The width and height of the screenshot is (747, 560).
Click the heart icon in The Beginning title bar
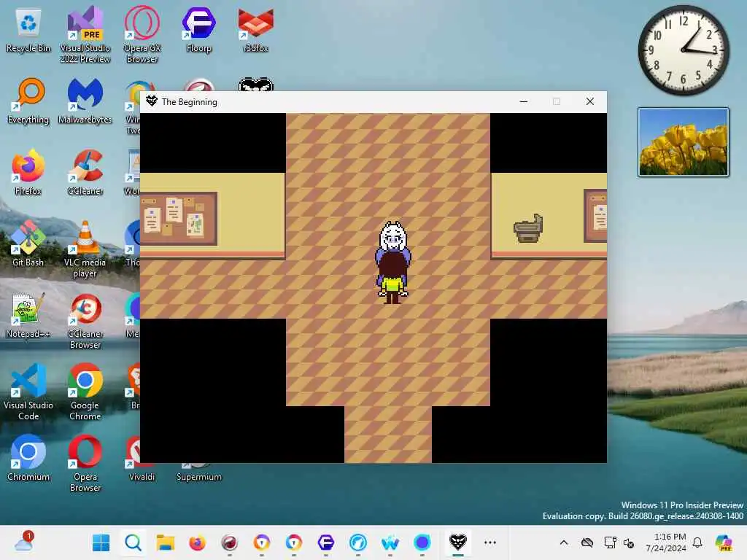click(152, 101)
